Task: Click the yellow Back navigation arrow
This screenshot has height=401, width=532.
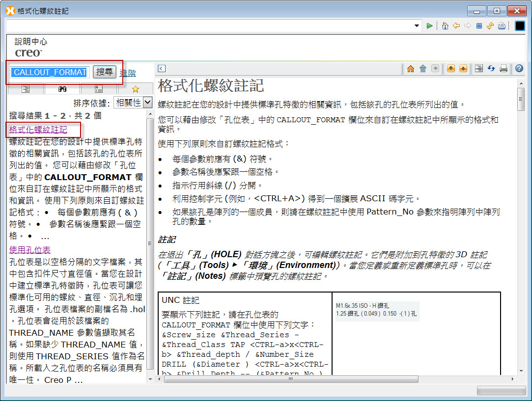Action: coord(456,26)
